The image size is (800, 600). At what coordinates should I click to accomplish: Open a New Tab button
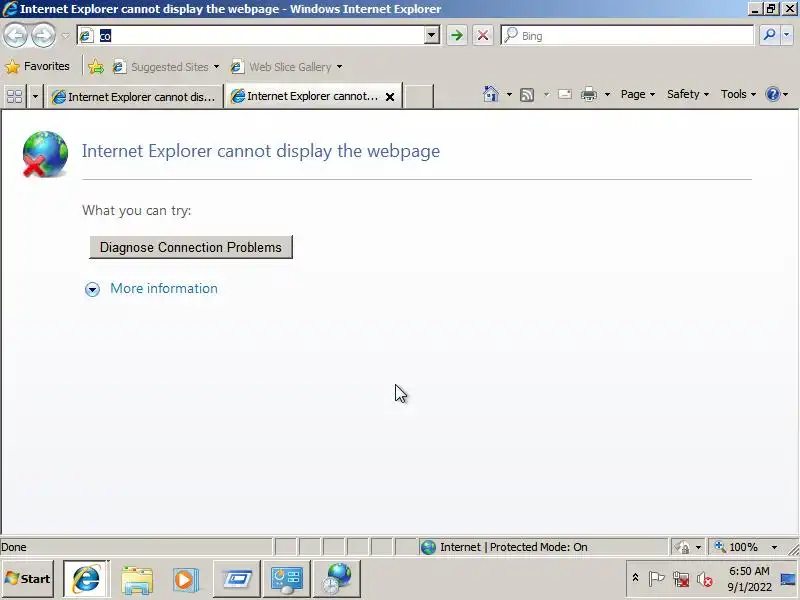[419, 96]
